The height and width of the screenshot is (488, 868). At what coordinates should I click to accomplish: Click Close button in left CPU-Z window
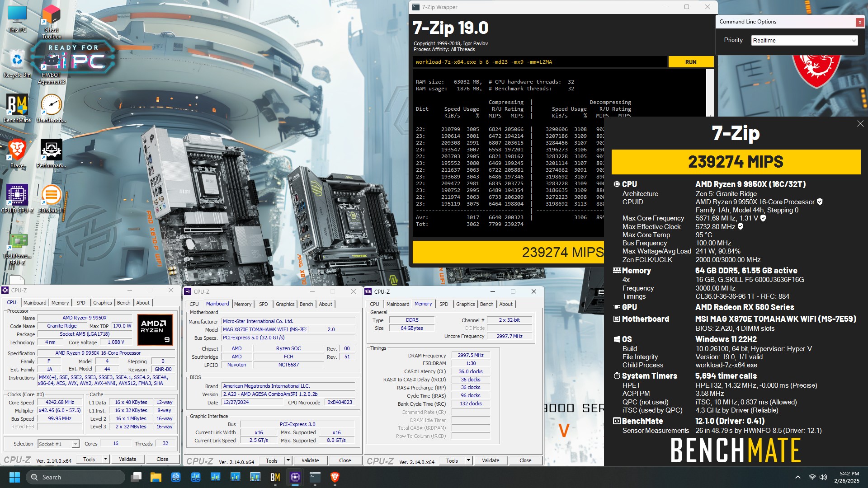(162, 460)
